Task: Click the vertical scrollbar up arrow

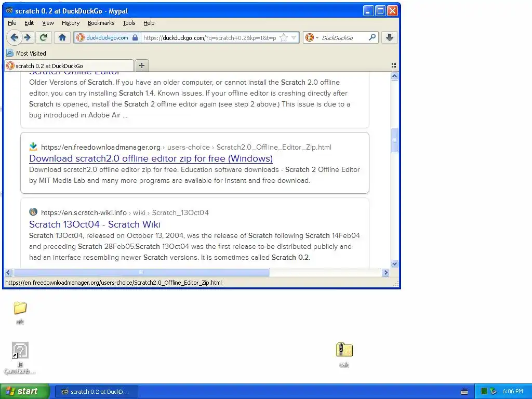Action: pyautogui.click(x=394, y=76)
